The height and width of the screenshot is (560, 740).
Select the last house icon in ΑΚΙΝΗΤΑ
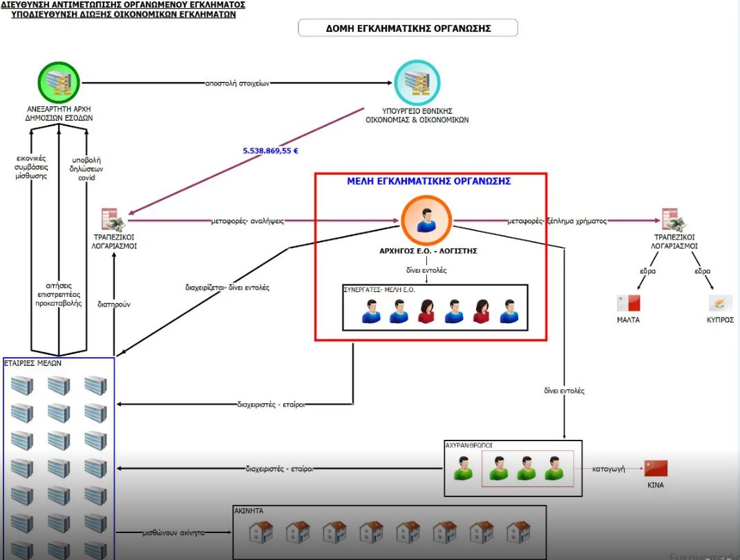click(518, 532)
